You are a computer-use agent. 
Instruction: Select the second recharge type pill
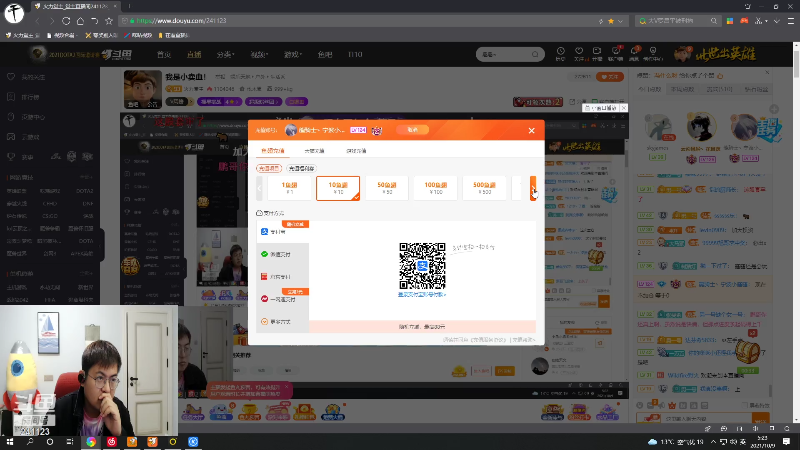(x=302, y=168)
